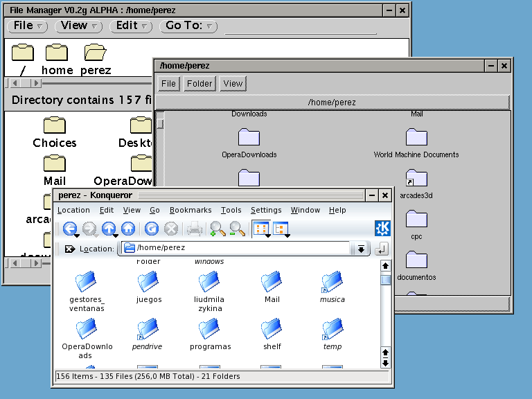
Task: Clear the Konqueror location bar
Action: [x=70, y=249]
